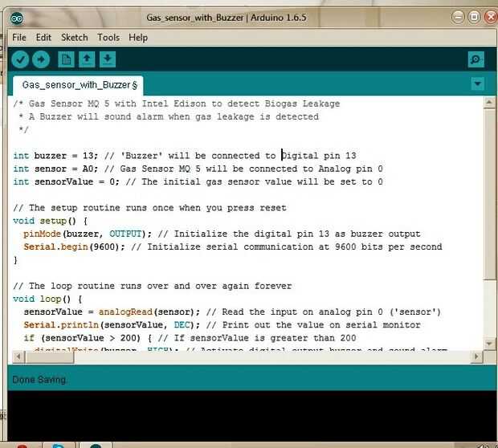Image resolution: width=498 pixels, height=448 pixels.
Task: Open the Serial Monitor magnifier icon
Action: point(476,59)
